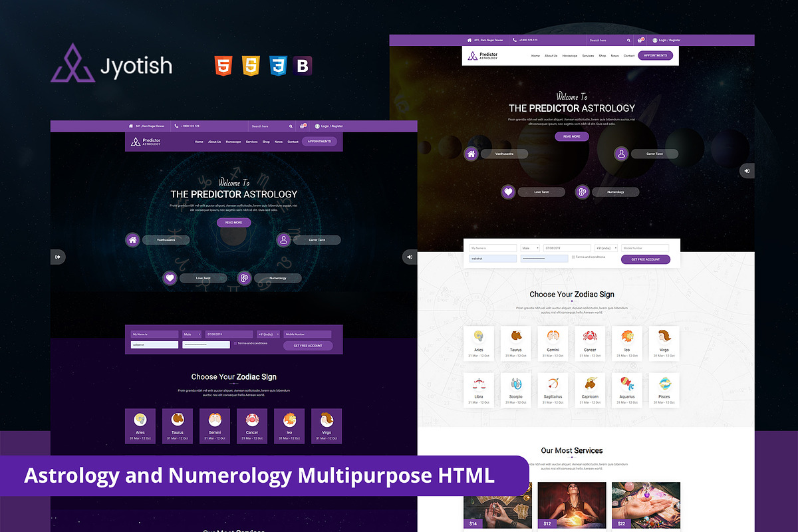
Task: Select the Scorpio sign in the light mockup
Action: (516, 390)
